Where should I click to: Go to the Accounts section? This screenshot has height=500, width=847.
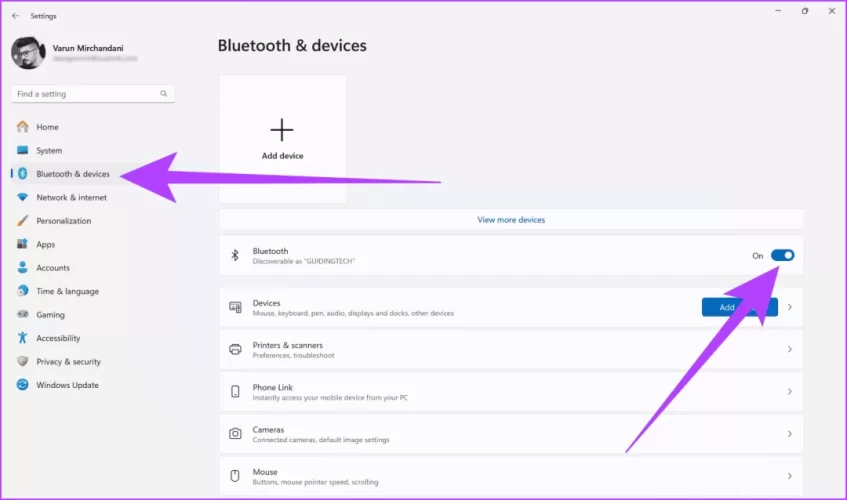[53, 268]
